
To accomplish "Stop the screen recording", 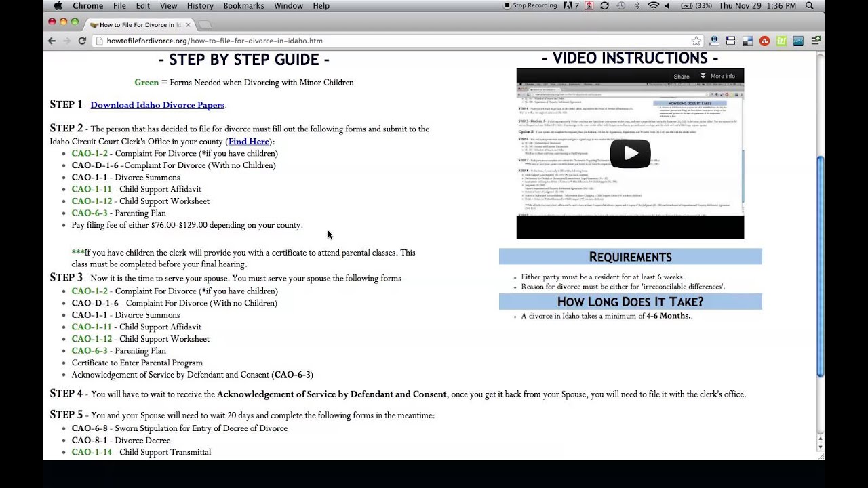I will [530, 5].
